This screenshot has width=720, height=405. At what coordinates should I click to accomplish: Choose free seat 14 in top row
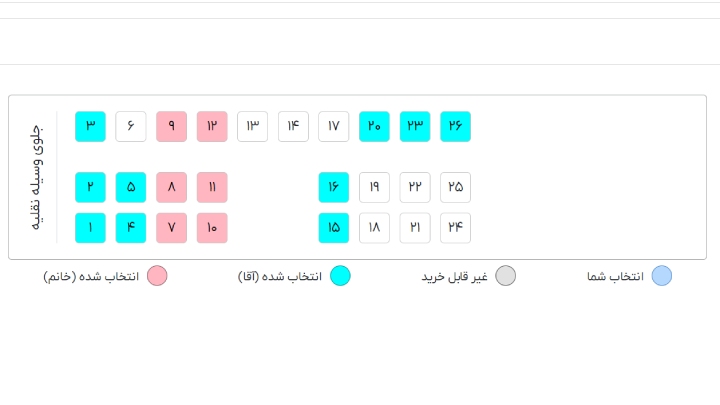click(293, 127)
